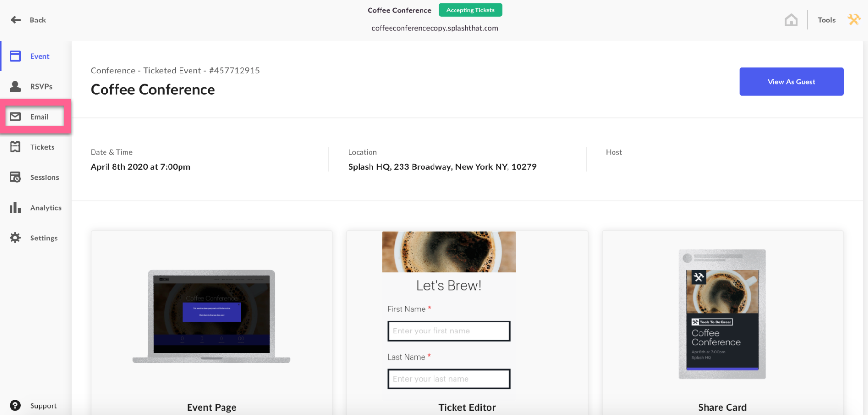The height and width of the screenshot is (415, 868).
Task: Click the back arrow icon
Action: point(16,20)
